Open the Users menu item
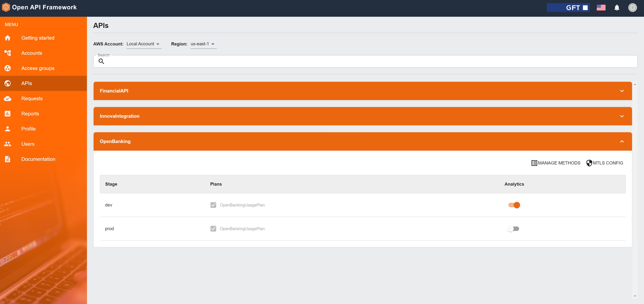 [x=28, y=144]
